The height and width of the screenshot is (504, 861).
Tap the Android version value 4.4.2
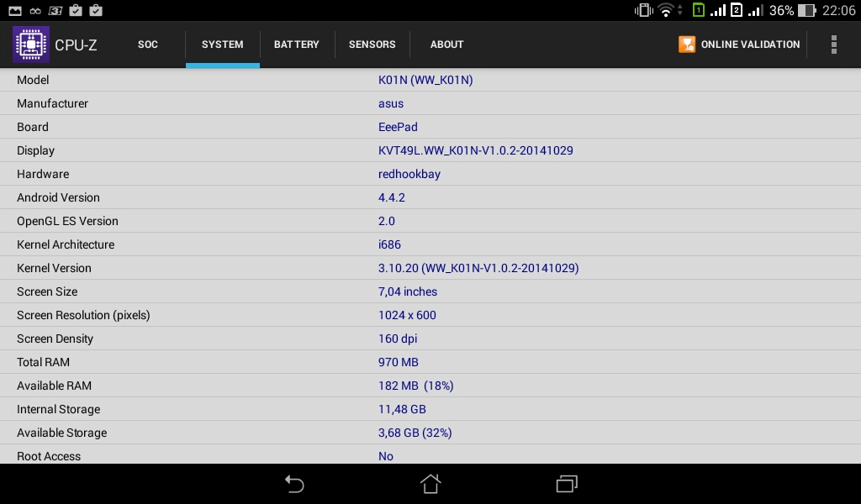tap(392, 198)
